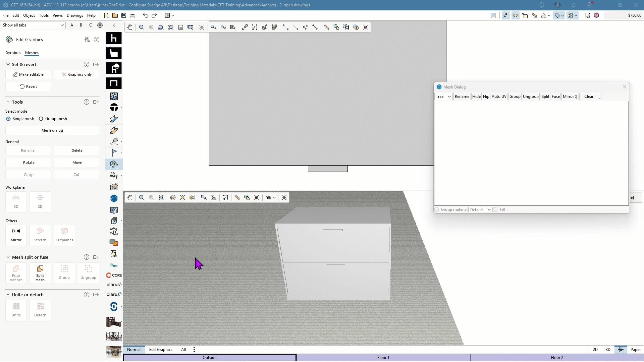Collapse the Tools section
The width and height of the screenshot is (644, 362).
click(8, 102)
